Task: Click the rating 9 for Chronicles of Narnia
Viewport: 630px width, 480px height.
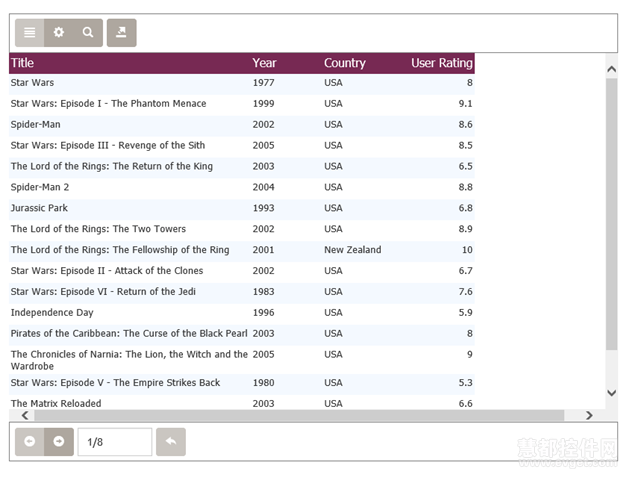Action: pyautogui.click(x=470, y=354)
